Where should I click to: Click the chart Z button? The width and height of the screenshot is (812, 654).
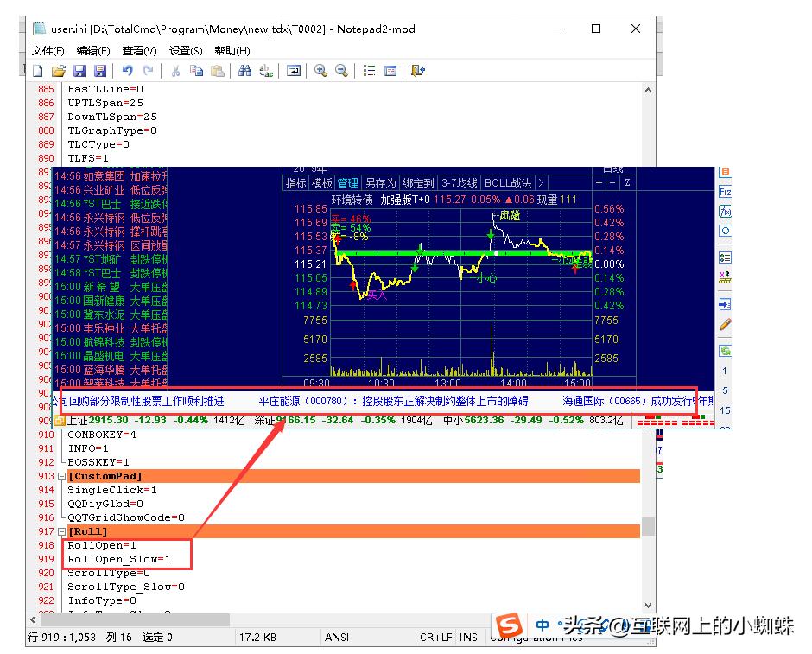point(627,183)
